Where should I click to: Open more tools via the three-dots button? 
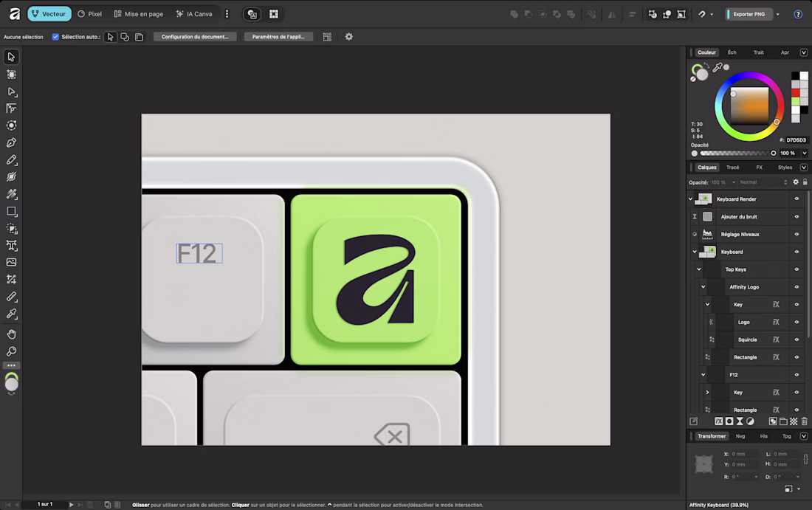[11, 365]
